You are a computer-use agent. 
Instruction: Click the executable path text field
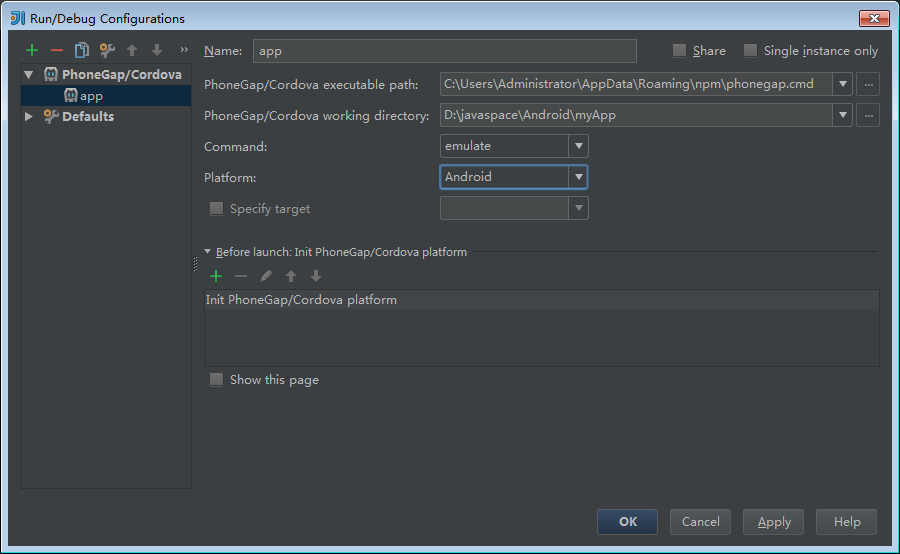click(x=636, y=84)
